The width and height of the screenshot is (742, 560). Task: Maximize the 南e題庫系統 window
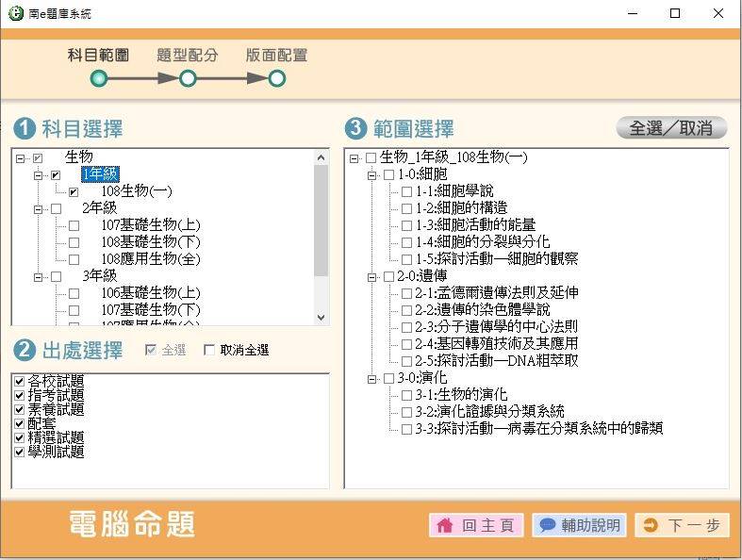[x=675, y=13]
